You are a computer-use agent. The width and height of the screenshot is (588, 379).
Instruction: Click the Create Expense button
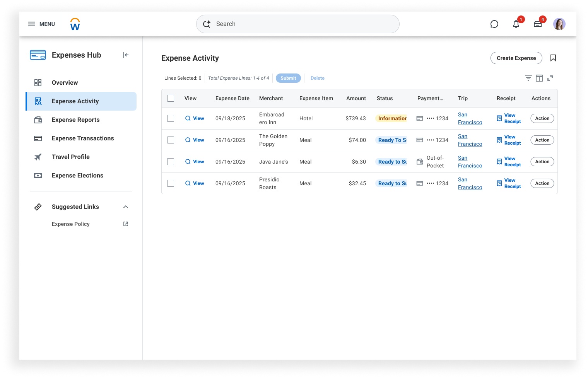[x=516, y=58]
